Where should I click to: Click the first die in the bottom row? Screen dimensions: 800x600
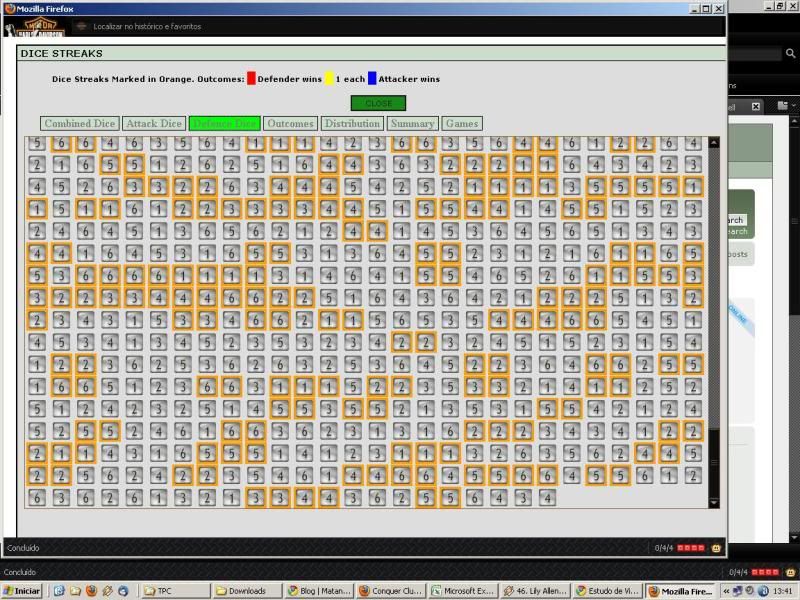pyautogui.click(x=37, y=497)
